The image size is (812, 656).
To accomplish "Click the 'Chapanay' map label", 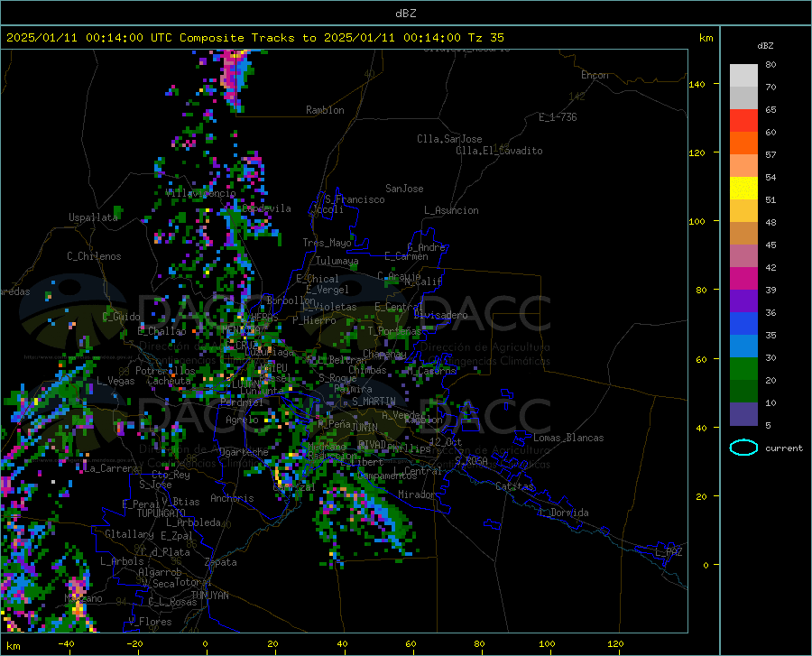I will tap(384, 354).
